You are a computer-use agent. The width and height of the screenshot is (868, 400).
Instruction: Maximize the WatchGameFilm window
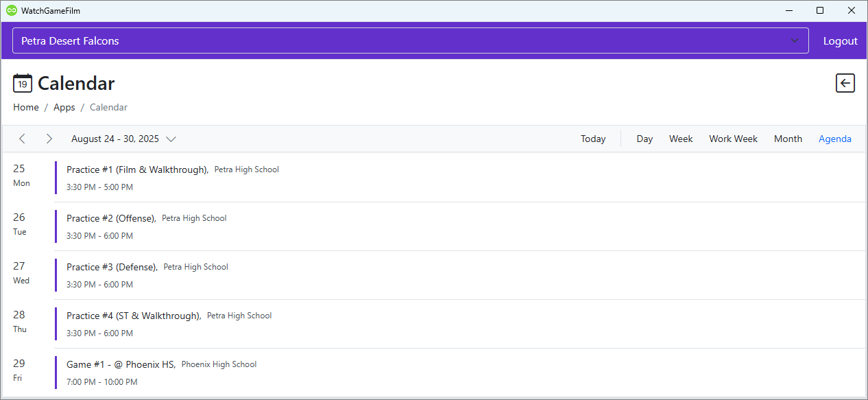click(x=819, y=10)
